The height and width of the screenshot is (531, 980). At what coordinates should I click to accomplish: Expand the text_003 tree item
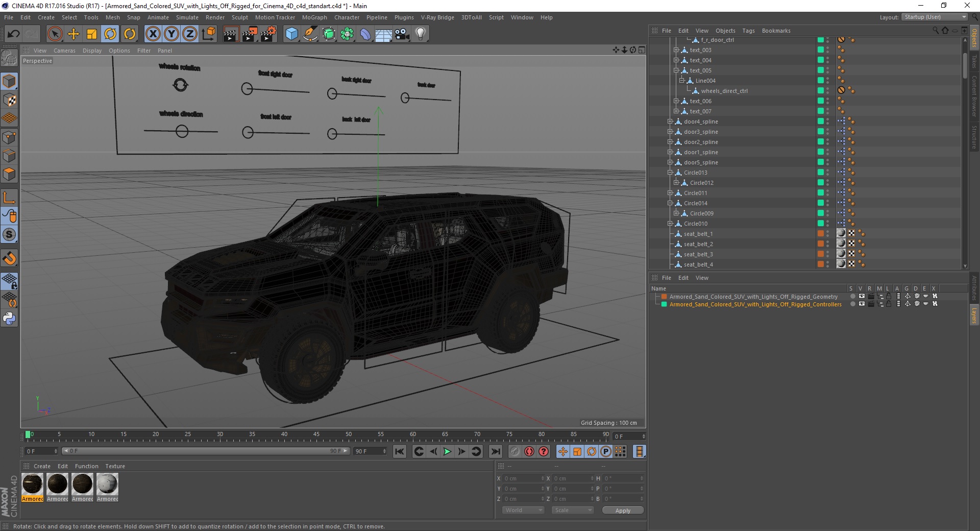[x=676, y=50]
